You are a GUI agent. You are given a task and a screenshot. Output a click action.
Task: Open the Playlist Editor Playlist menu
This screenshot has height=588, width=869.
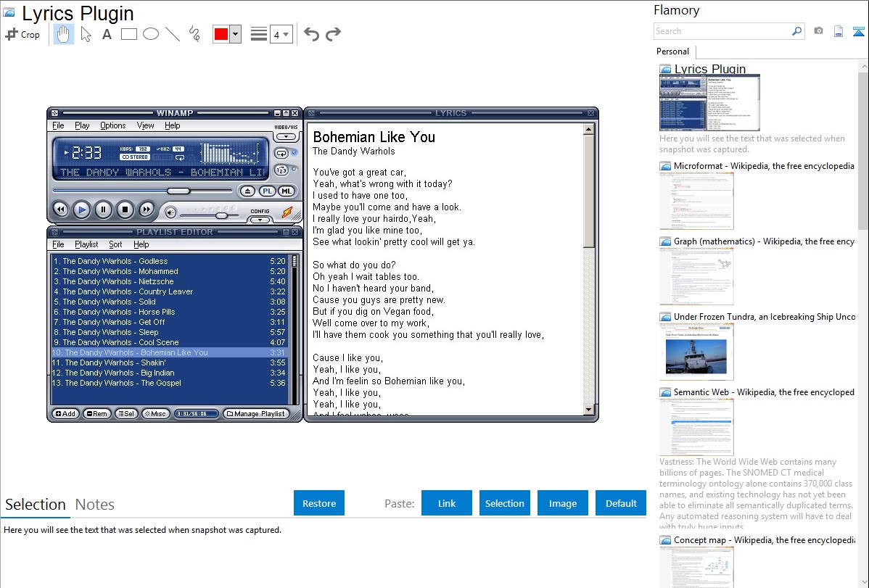tap(86, 244)
